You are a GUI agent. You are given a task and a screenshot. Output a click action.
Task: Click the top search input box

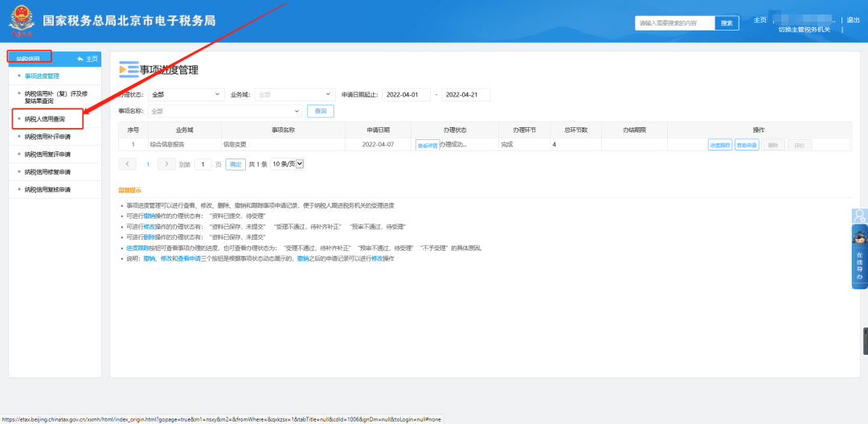(x=674, y=23)
